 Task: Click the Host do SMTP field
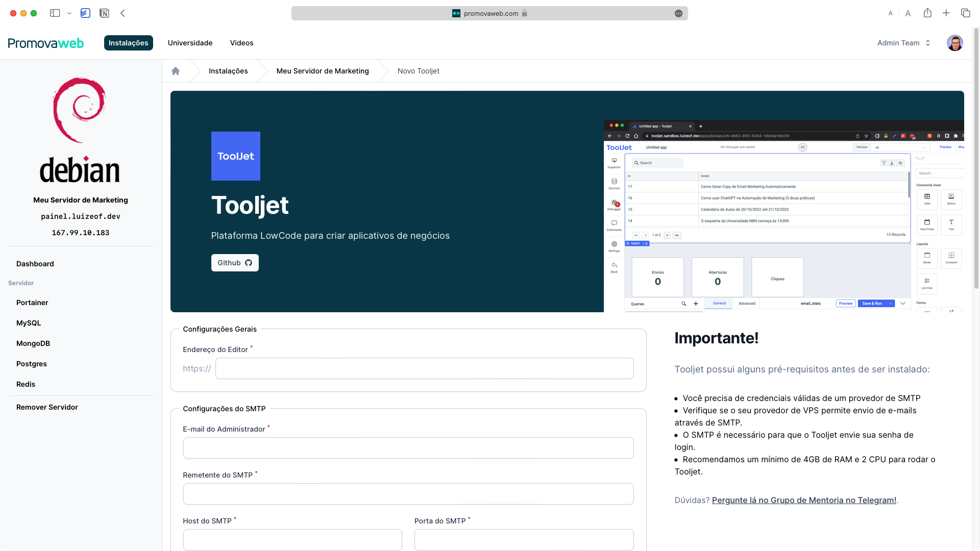pyautogui.click(x=292, y=540)
